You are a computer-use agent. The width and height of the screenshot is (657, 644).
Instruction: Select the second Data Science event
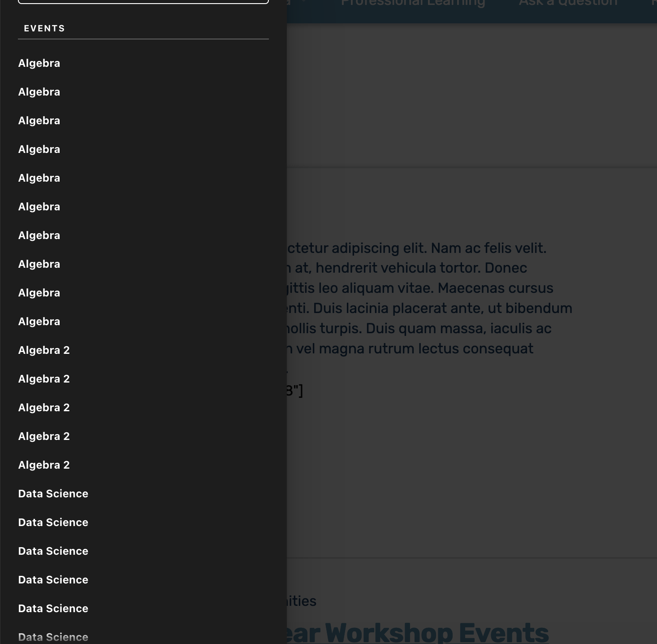click(53, 522)
